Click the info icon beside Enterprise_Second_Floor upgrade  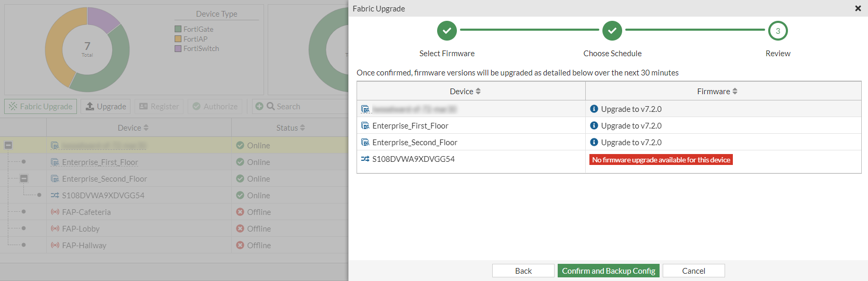[594, 142]
